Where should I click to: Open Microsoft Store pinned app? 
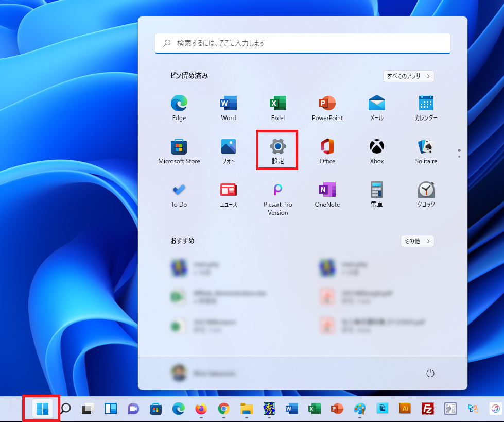tap(179, 151)
